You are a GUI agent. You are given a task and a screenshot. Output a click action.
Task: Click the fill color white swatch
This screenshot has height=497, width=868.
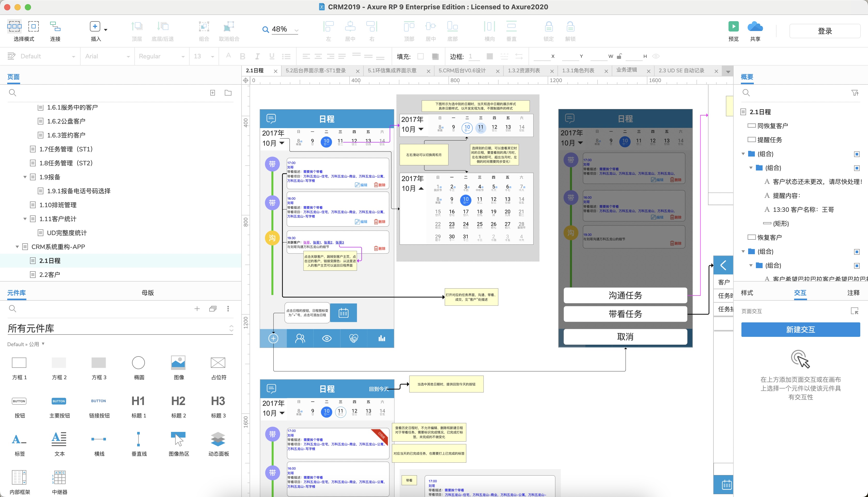point(420,56)
